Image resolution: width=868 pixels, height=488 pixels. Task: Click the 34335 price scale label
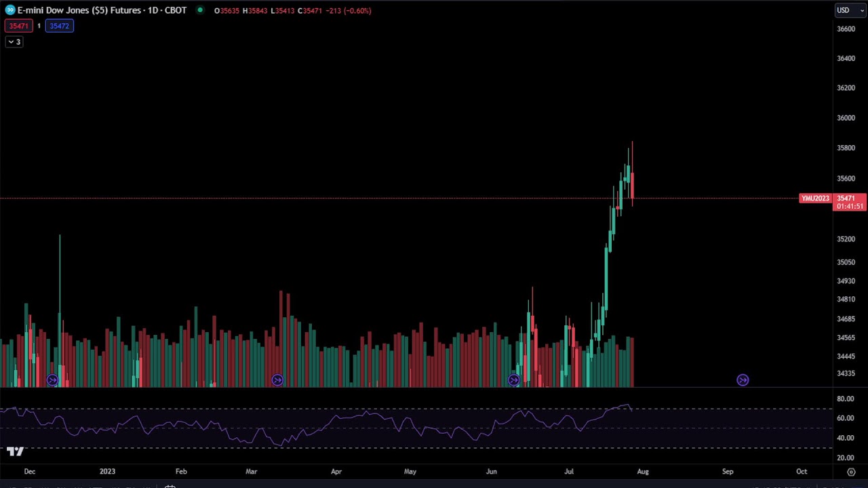coord(846,373)
